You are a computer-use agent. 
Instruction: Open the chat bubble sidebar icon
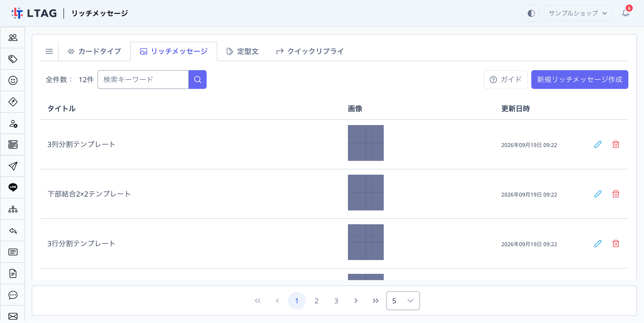click(x=13, y=295)
